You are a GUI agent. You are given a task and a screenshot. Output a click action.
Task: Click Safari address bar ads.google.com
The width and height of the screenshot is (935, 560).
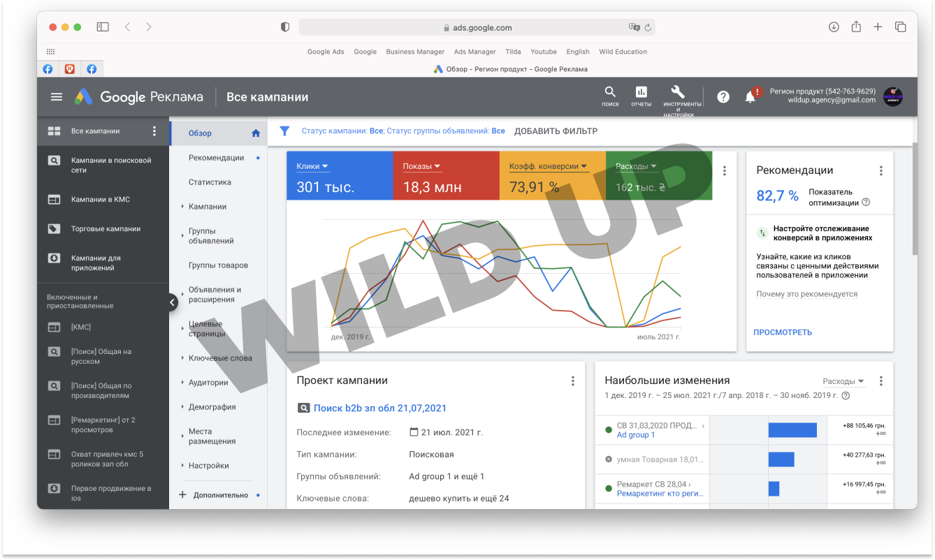(477, 28)
